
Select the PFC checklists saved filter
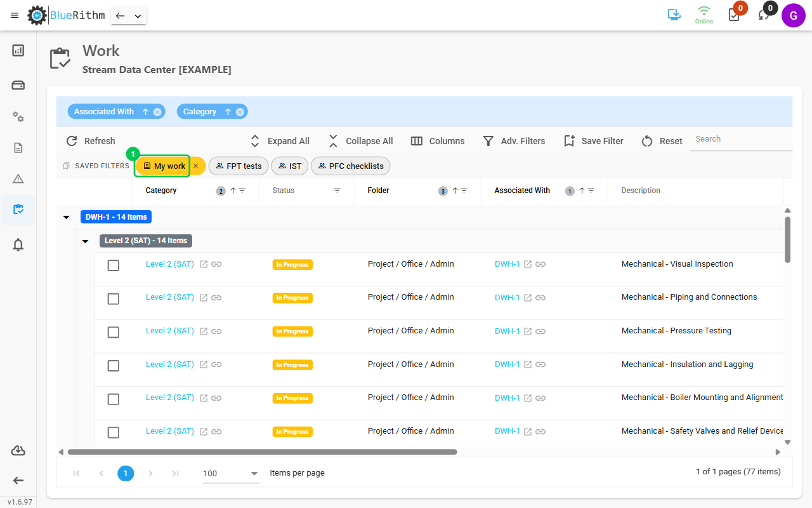[x=351, y=166]
